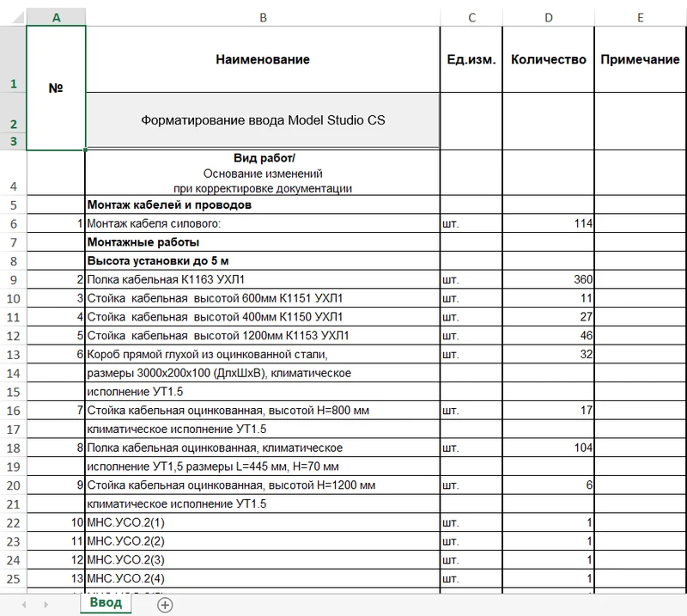Select the 'МНС.УСО.2(3)' cell
Image resolution: width=687 pixels, height=616 pixels.
(x=263, y=559)
